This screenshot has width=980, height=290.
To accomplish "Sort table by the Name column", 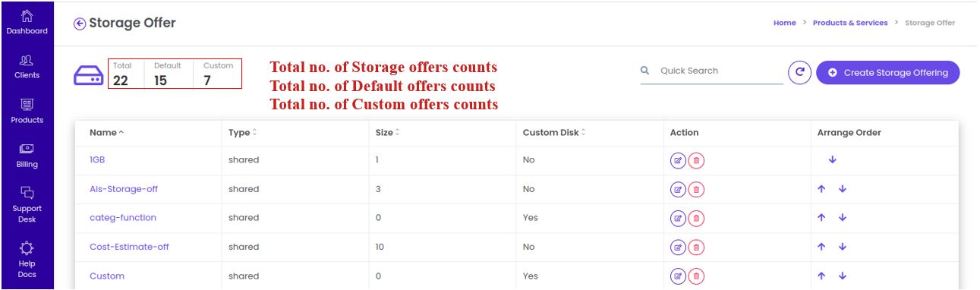I will pos(106,133).
